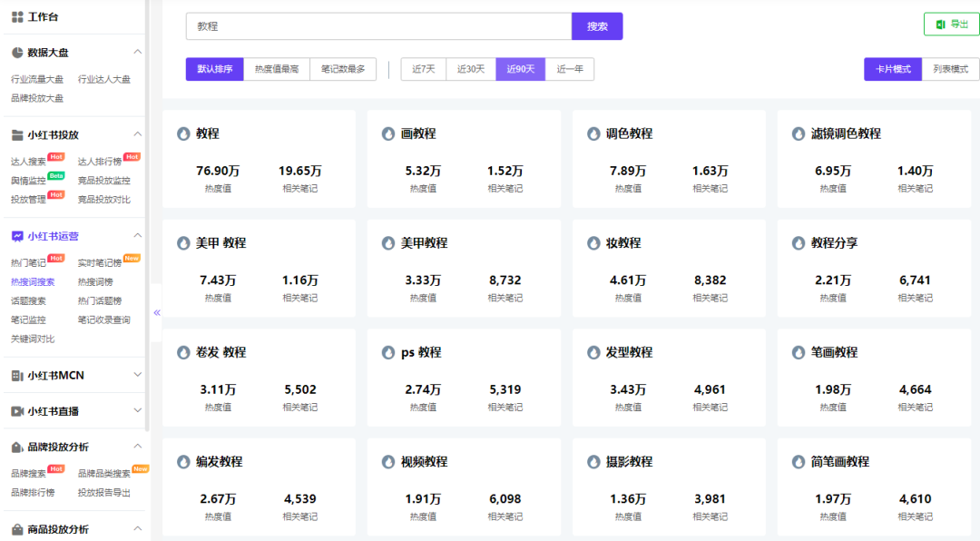Open 笔记收录查询 link
This screenshot has width=980, height=541.
pos(103,320)
